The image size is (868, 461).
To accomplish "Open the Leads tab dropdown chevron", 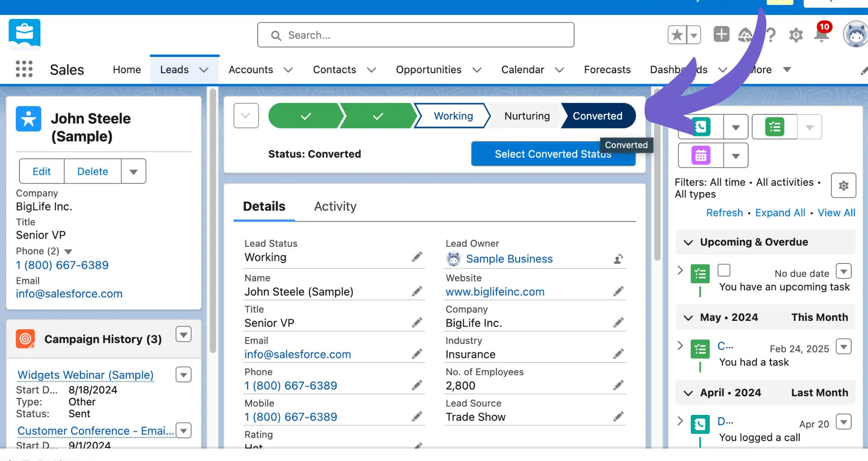I will pyautogui.click(x=204, y=70).
